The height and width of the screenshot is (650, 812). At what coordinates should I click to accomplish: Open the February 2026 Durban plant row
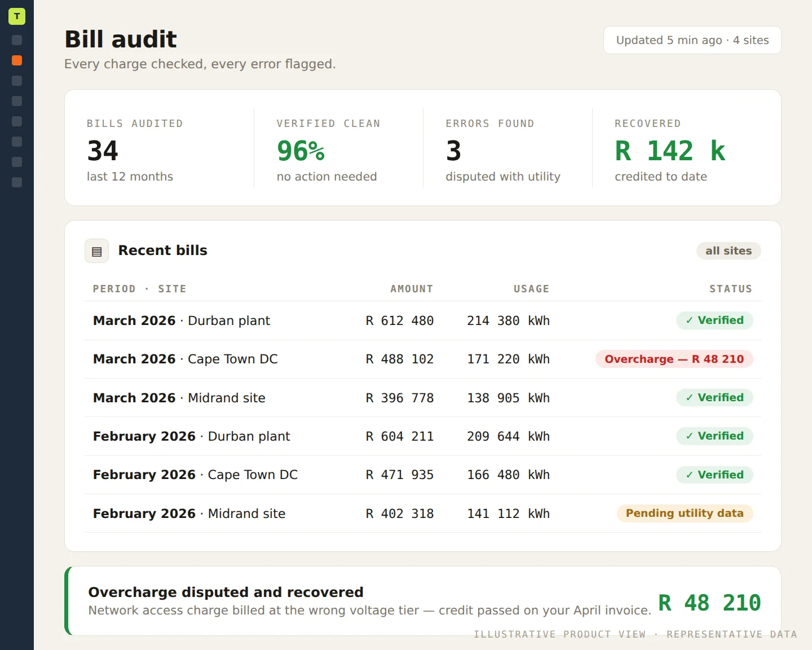423,436
